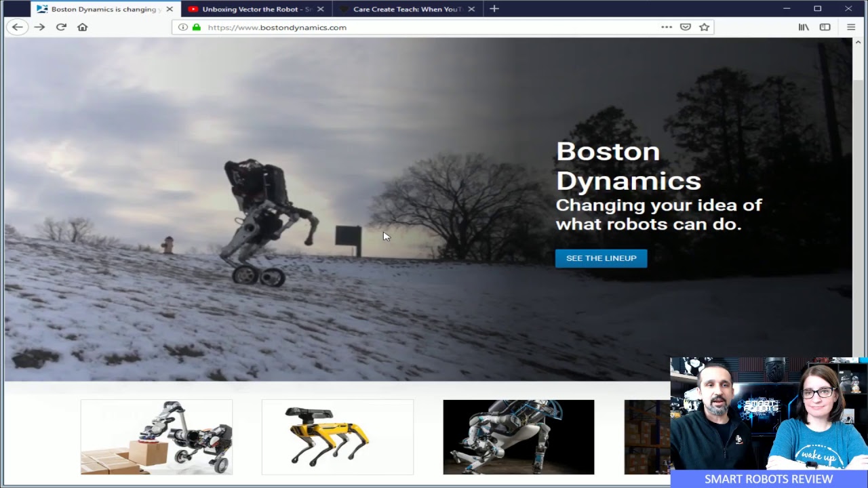The image size is (868, 488).
Task: Show site information icon in address bar
Action: click(183, 27)
